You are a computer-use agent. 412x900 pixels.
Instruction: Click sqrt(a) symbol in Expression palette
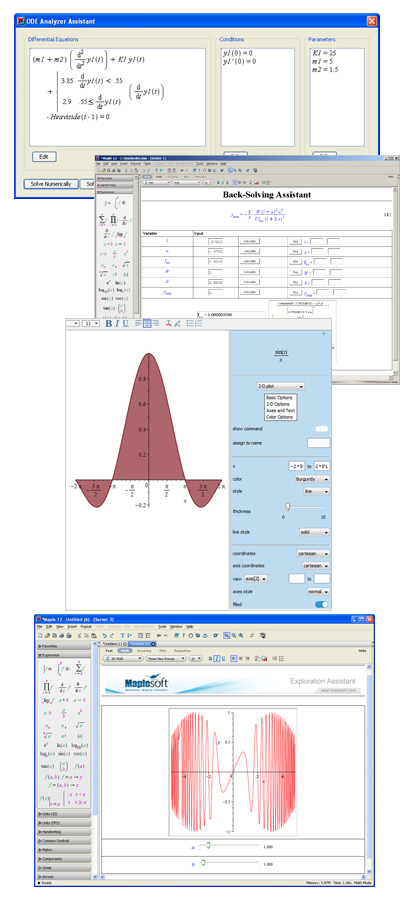(80, 726)
